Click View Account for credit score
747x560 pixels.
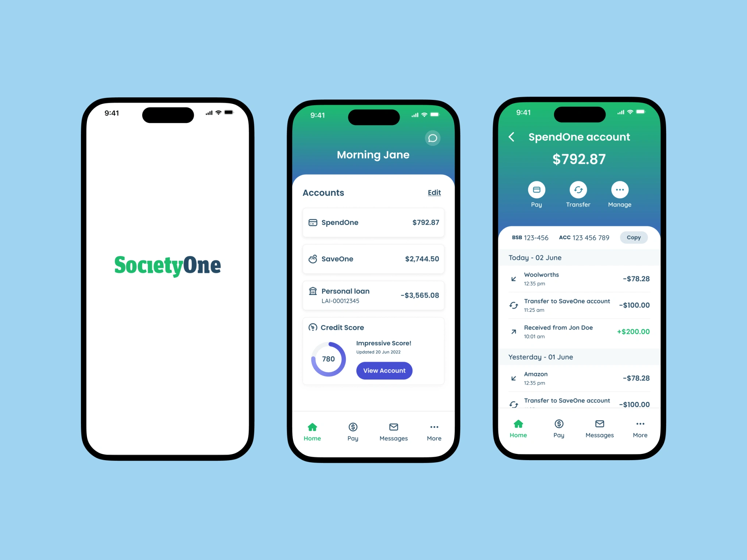384,370
